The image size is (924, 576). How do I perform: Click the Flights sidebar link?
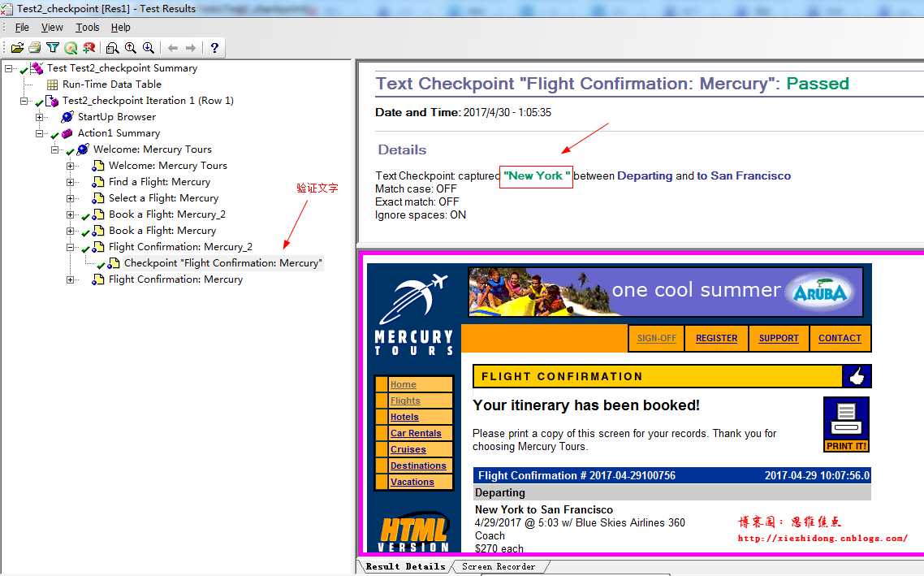[x=405, y=401]
